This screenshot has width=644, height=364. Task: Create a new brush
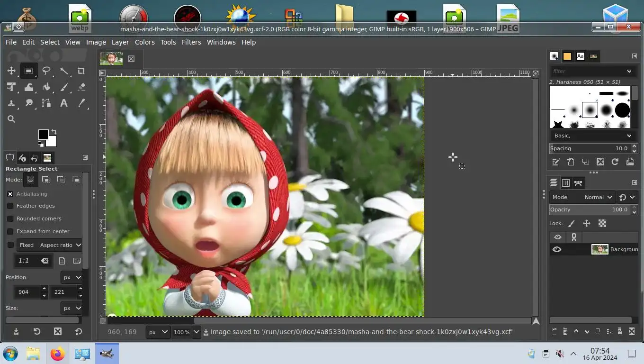pos(571,162)
